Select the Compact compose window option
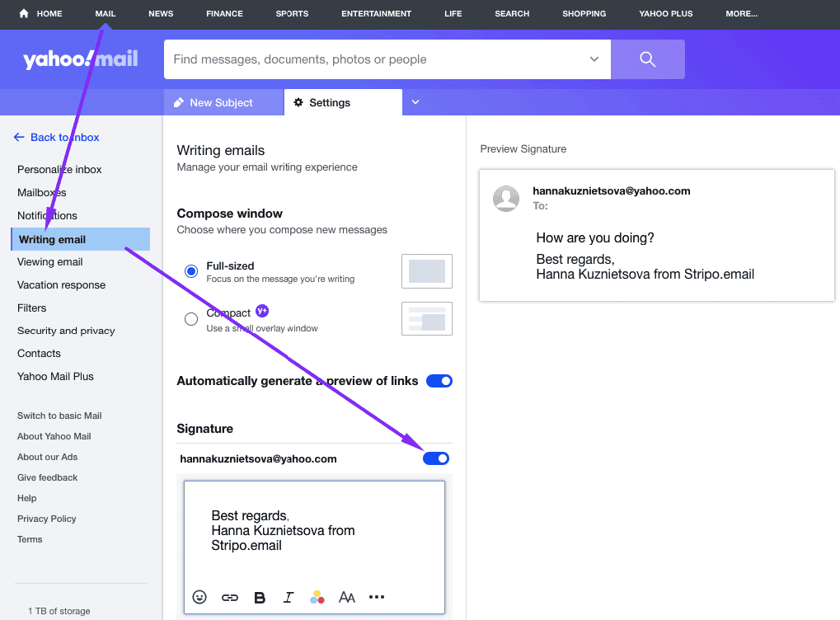 pyautogui.click(x=190, y=318)
